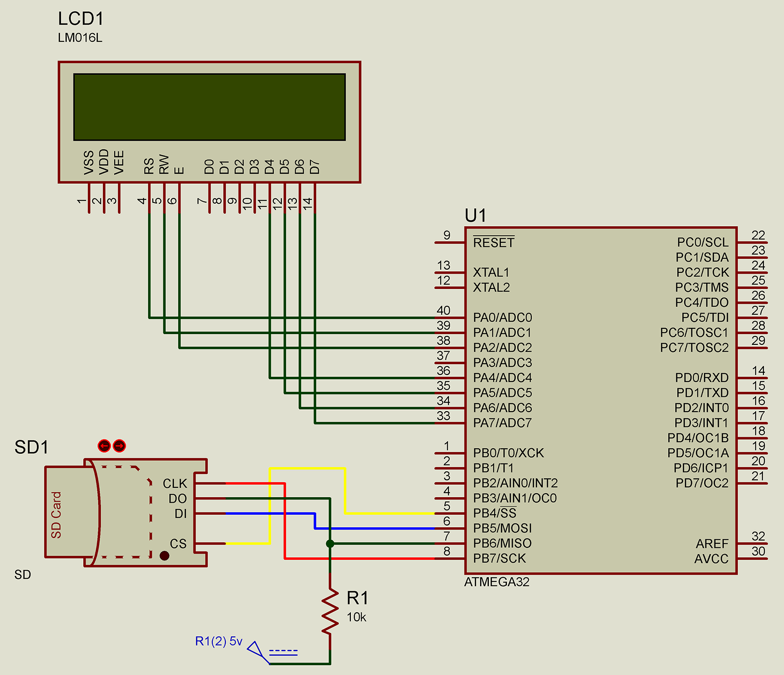
Task: Select the wire junction dot on the MISO line
Action: point(330,543)
